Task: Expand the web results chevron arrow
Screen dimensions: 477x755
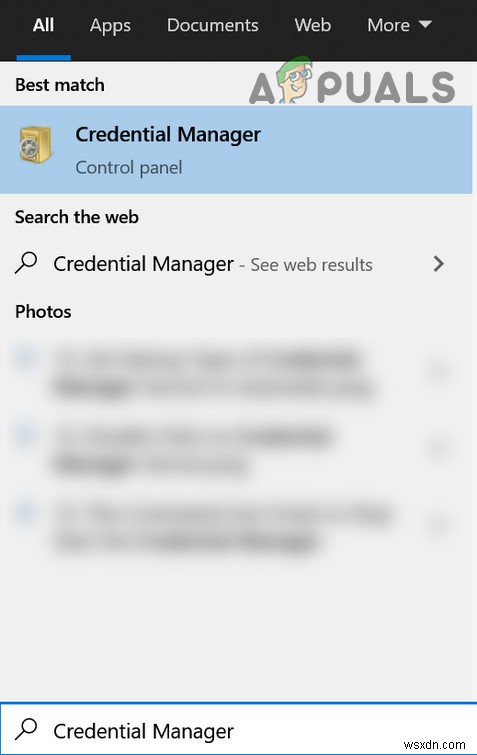Action: [438, 264]
